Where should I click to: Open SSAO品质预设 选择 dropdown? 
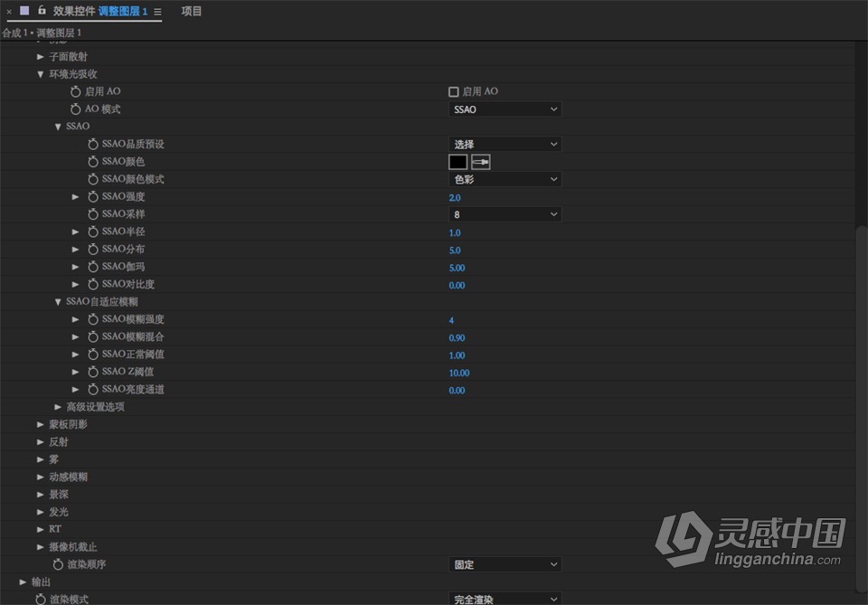click(505, 144)
